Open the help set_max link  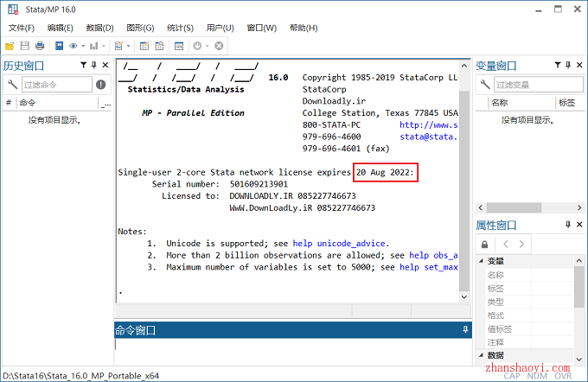click(x=429, y=267)
